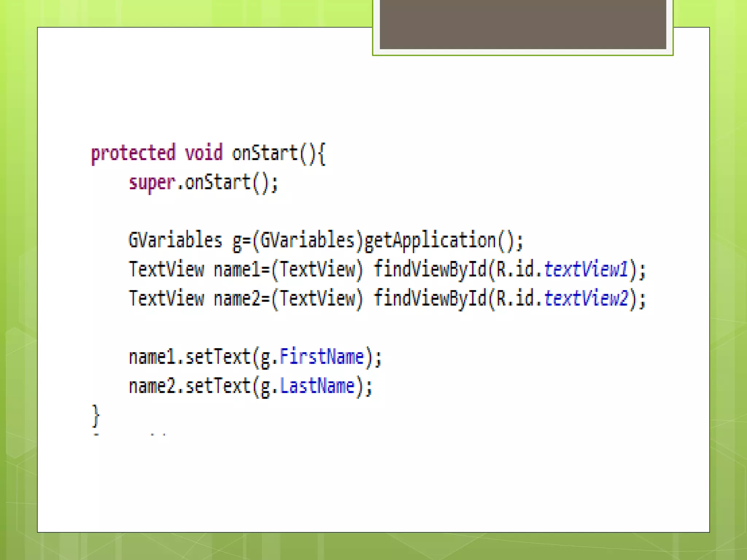Screen dimensions: 747x560
Task: Click the 'protected' keyword in code
Action: [133, 153]
